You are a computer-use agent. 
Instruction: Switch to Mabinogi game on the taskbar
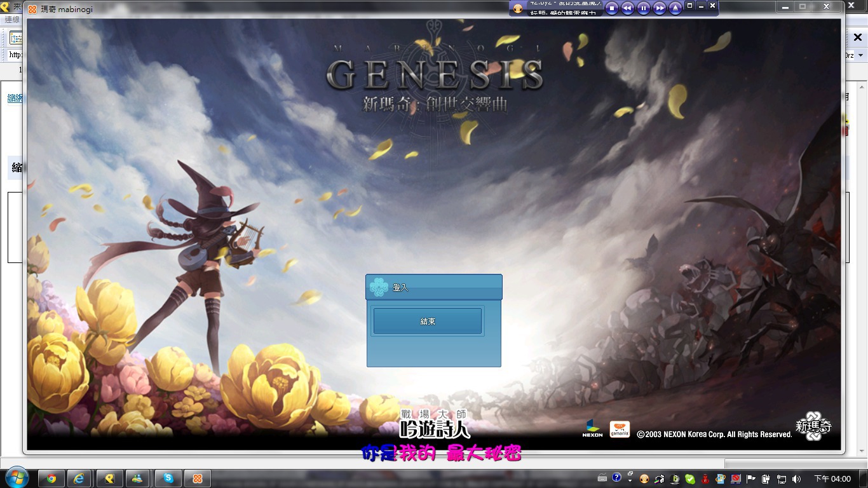point(198,478)
